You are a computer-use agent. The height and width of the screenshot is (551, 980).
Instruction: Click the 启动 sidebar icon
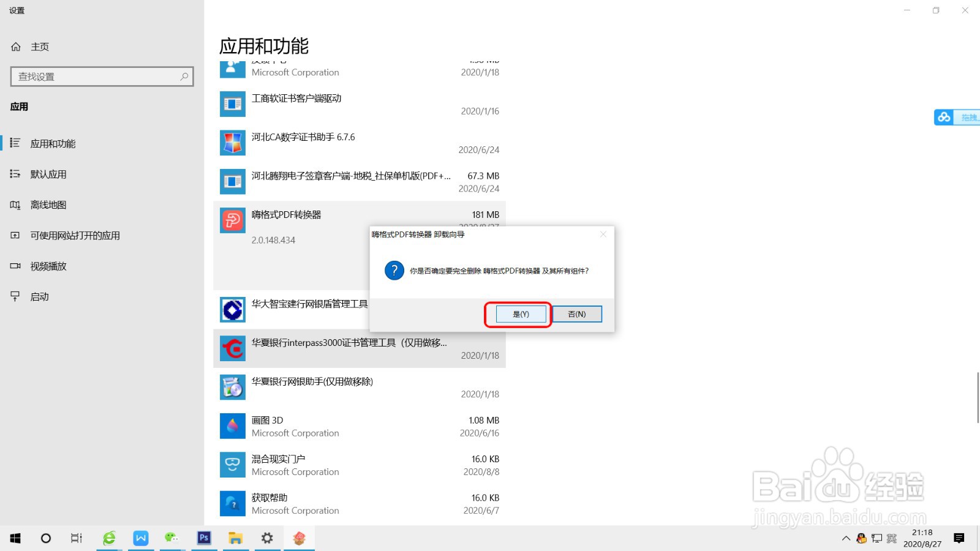pos(15,296)
